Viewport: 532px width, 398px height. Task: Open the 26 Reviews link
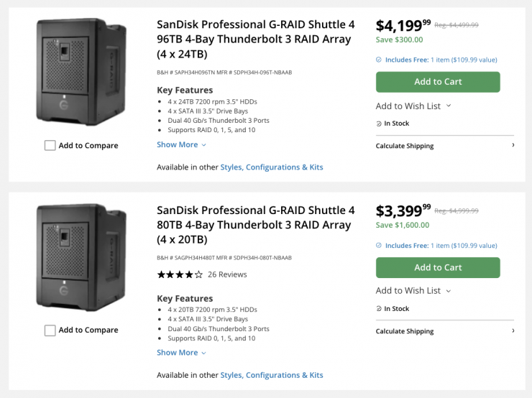coord(227,274)
